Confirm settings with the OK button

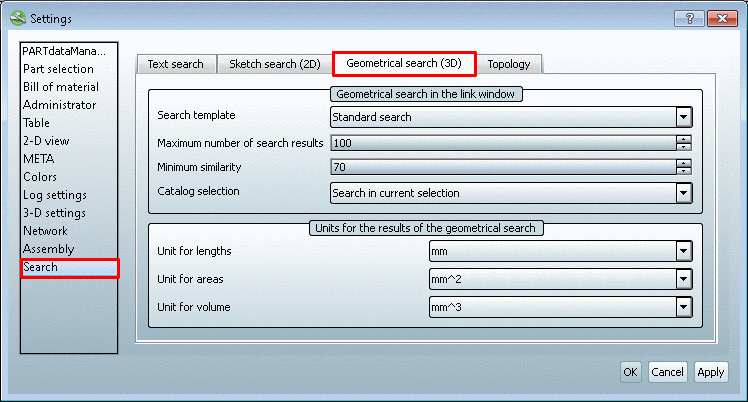click(630, 372)
